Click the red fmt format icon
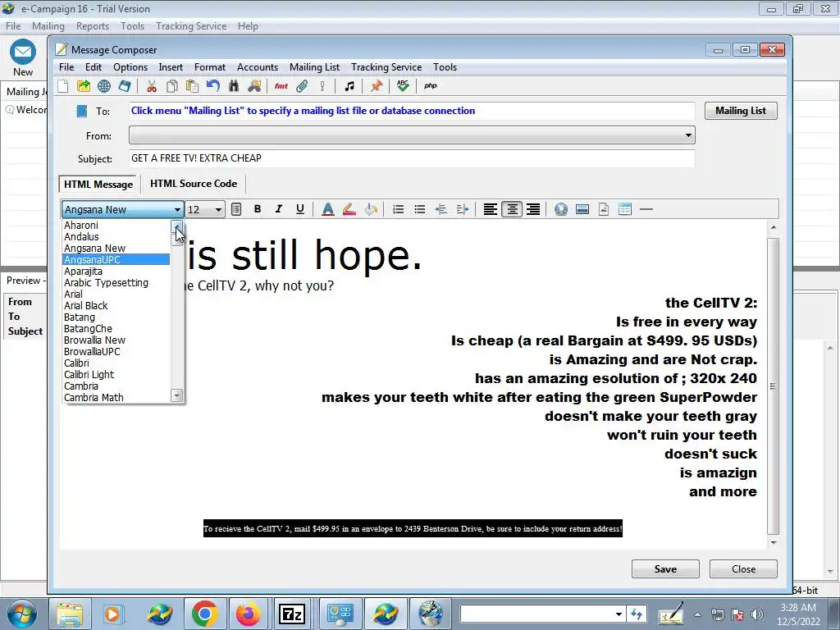Screen dimensions: 840x630 [x=281, y=86]
